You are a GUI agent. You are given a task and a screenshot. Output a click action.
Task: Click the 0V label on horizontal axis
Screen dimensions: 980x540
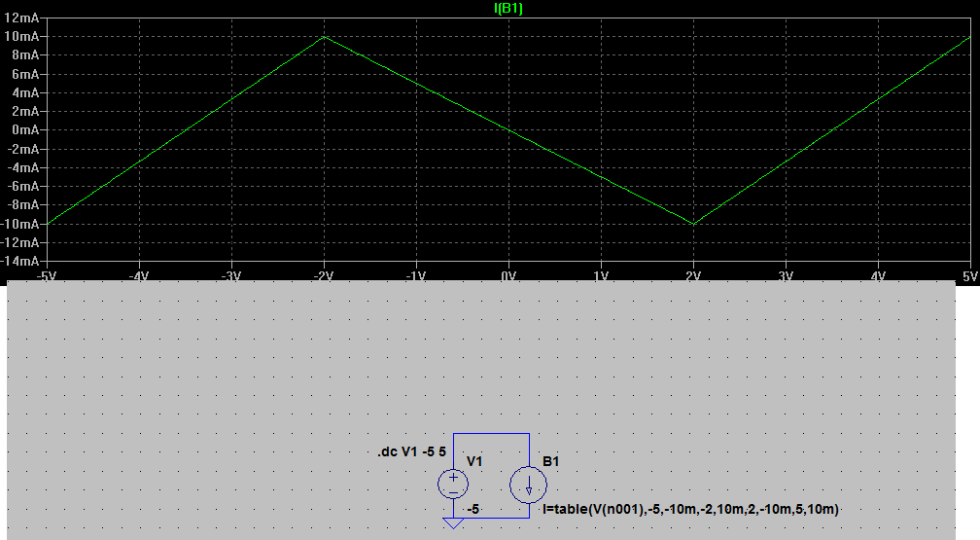coord(508,276)
